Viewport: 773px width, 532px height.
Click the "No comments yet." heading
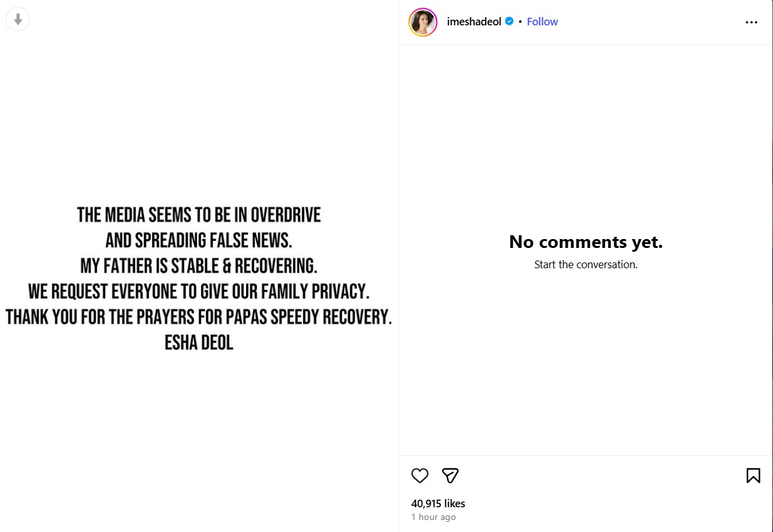pyautogui.click(x=586, y=242)
